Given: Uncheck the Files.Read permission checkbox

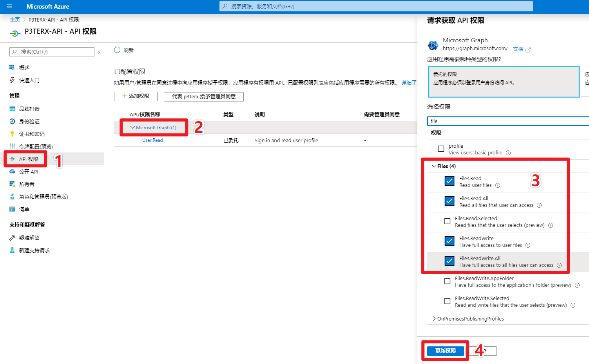Looking at the screenshot, I should coord(449,181).
